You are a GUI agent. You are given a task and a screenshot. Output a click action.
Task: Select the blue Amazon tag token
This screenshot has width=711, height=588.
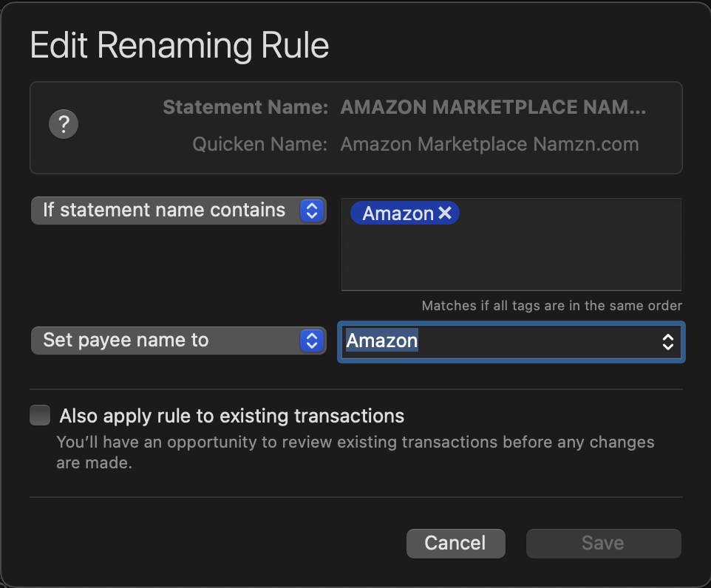pyautogui.click(x=397, y=213)
